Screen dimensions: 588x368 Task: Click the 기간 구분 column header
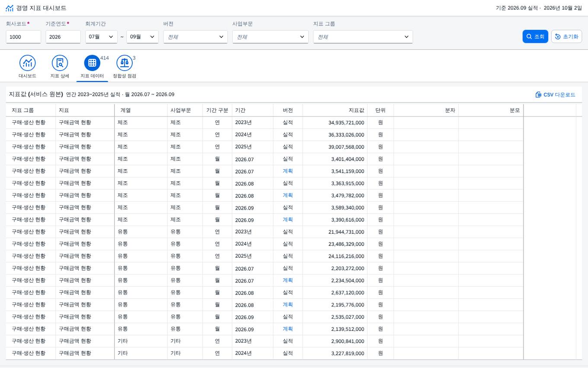[x=217, y=110]
